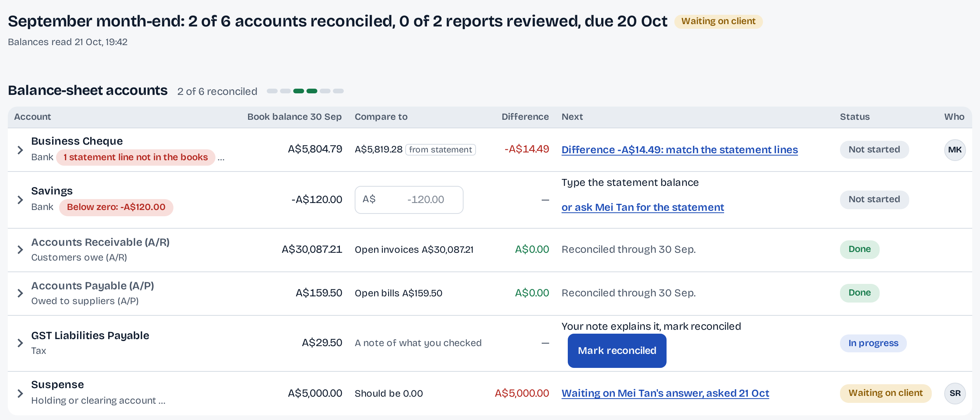Open 'Waiting on Mei Tan's answer' link
Screen dimensions: 980x420
click(x=665, y=393)
